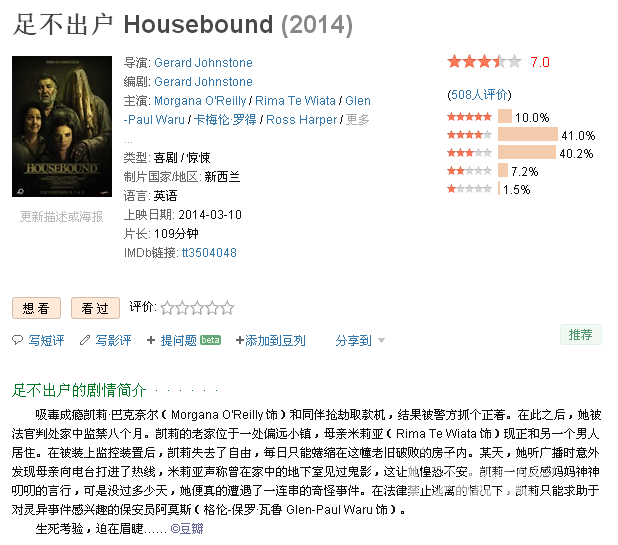Viewport: 618px width, 545px height.
Task: Rate the movie with the first empty star
Action: click(x=167, y=308)
